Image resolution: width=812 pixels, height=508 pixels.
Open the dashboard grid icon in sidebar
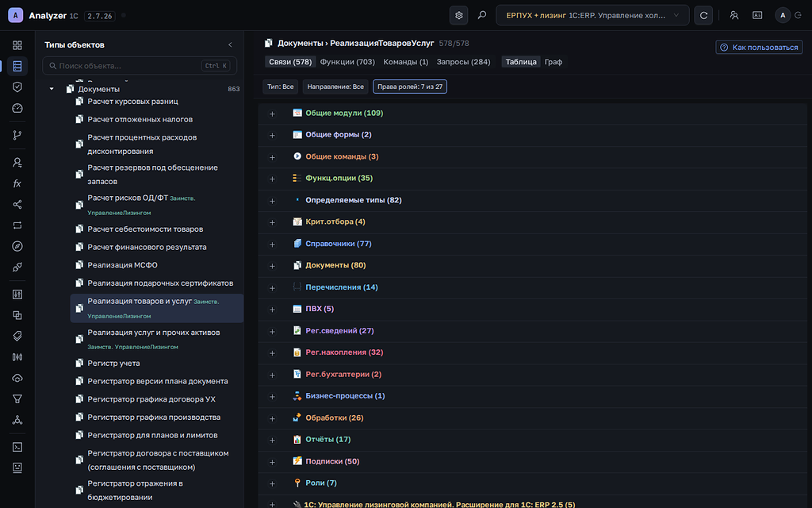tap(17, 45)
